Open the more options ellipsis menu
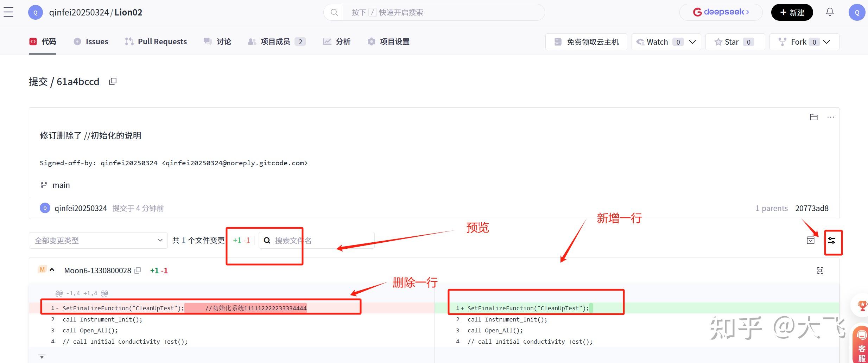Image resolution: width=868 pixels, height=363 pixels. [x=831, y=117]
